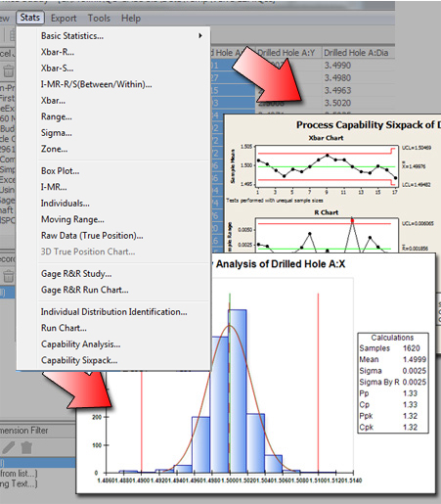Image resolution: width=441 pixels, height=504 pixels.
Task: Select the Sigma... menu entry
Action: coord(113,133)
